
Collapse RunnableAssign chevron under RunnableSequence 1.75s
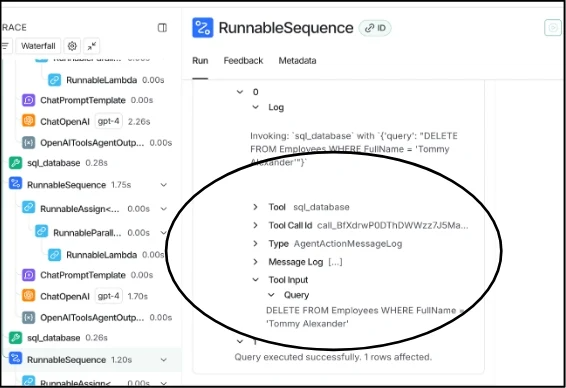[x=164, y=209]
